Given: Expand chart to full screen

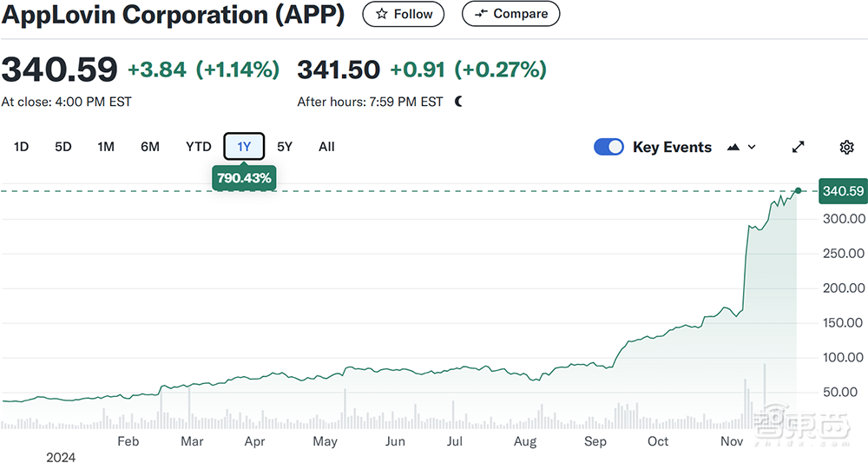Looking at the screenshot, I should (x=799, y=147).
